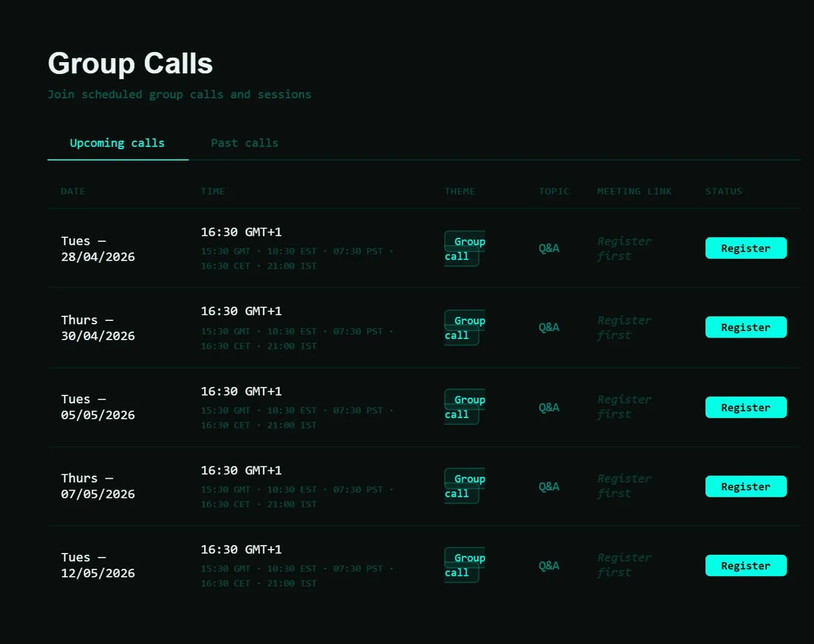The height and width of the screenshot is (644, 814).
Task: Click 16:30 GMT+1 time for 12/05/2026
Action: coord(241,550)
